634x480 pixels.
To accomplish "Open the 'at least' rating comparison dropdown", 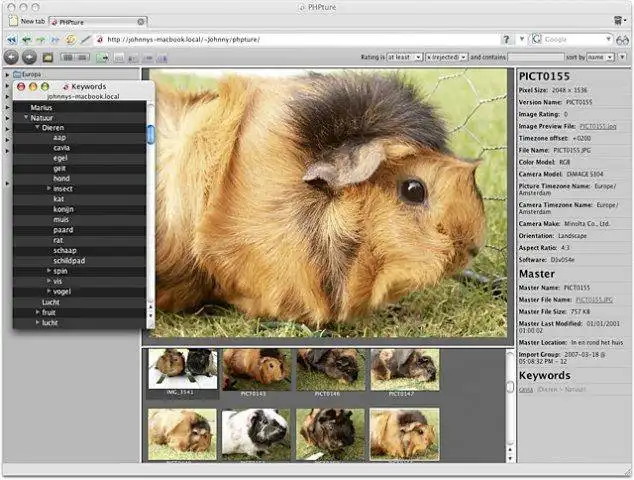I will 405,57.
